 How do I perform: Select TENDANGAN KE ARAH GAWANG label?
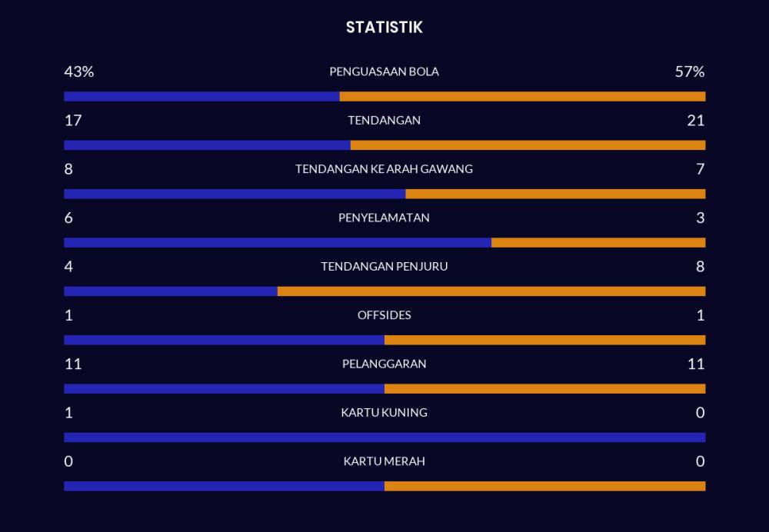pyautogui.click(x=384, y=168)
